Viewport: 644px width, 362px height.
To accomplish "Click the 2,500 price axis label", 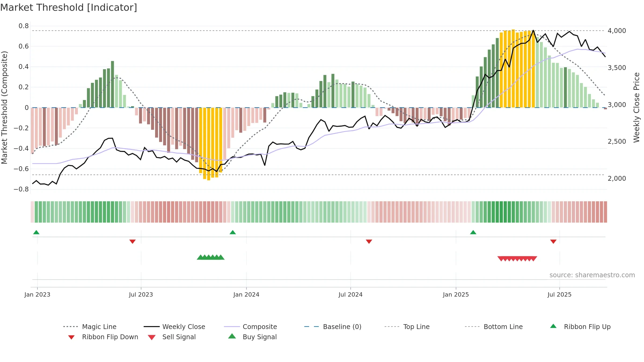I will click(617, 142).
